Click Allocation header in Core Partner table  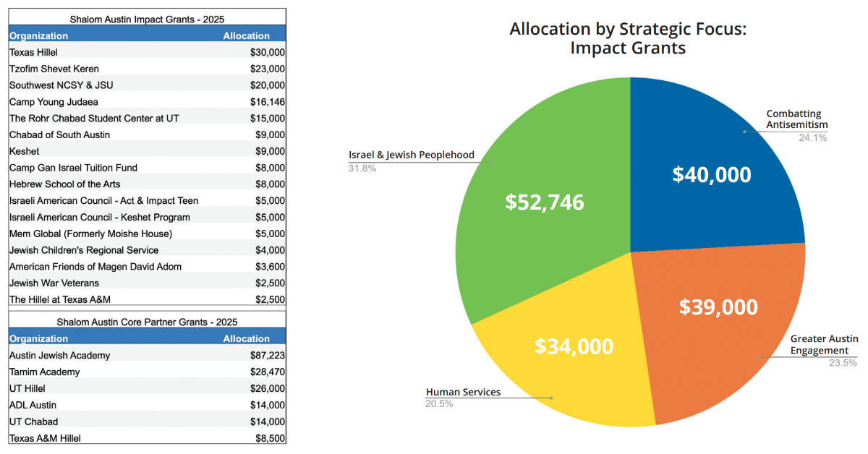point(246,339)
